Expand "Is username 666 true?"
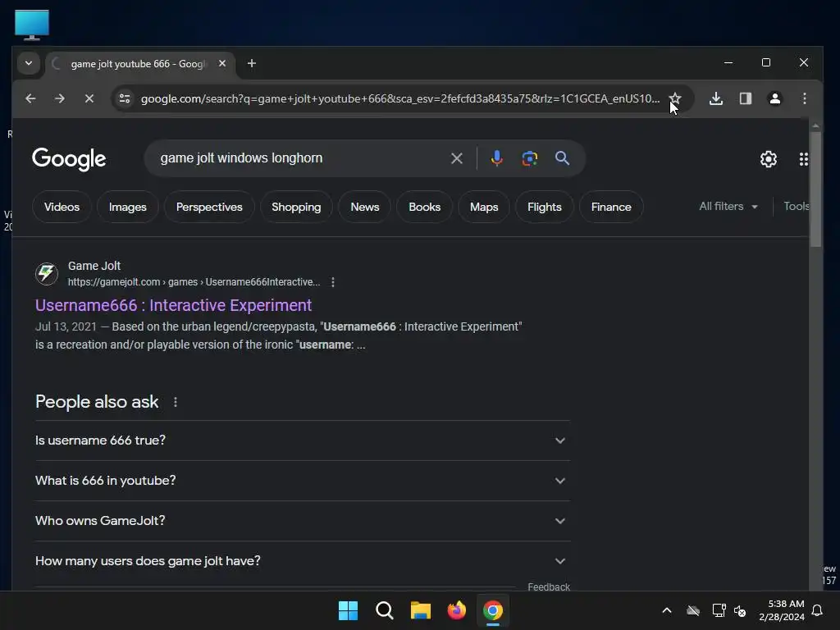This screenshot has height=630, width=840. (x=303, y=441)
